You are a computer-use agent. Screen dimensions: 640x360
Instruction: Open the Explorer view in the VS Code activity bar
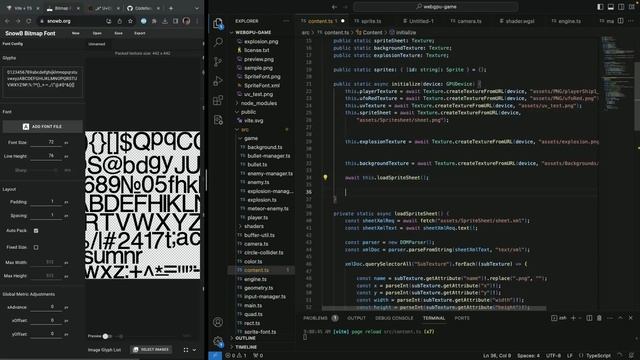[218, 24]
